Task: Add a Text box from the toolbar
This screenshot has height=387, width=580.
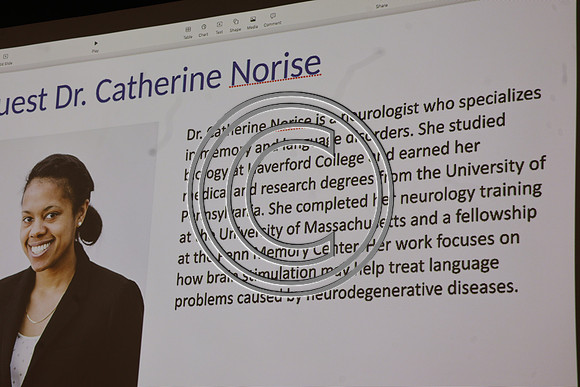Action: click(x=219, y=28)
